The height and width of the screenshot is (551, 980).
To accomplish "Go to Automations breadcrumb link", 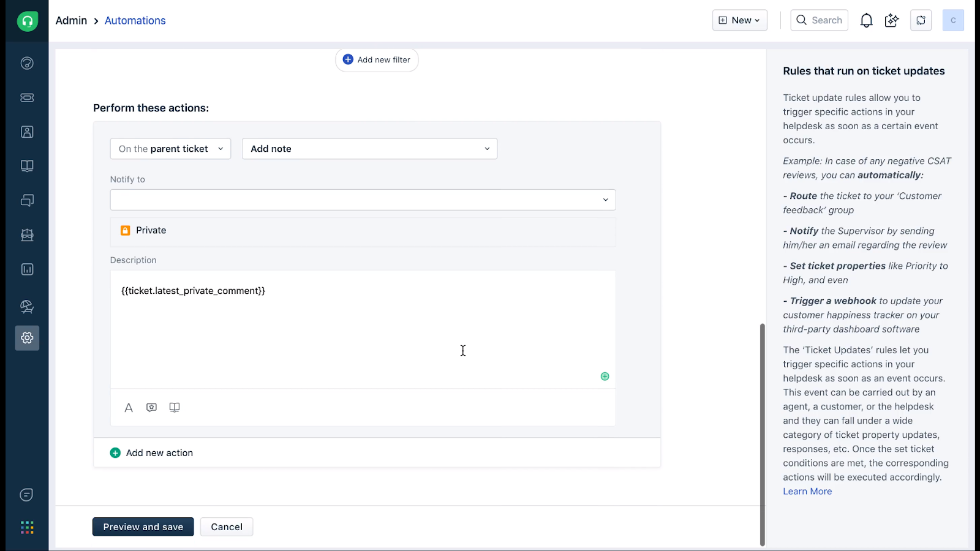I will (x=135, y=20).
